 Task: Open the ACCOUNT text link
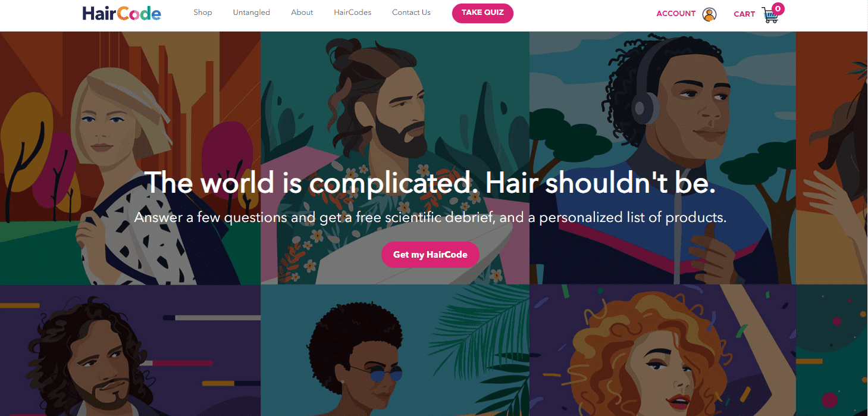pos(676,14)
